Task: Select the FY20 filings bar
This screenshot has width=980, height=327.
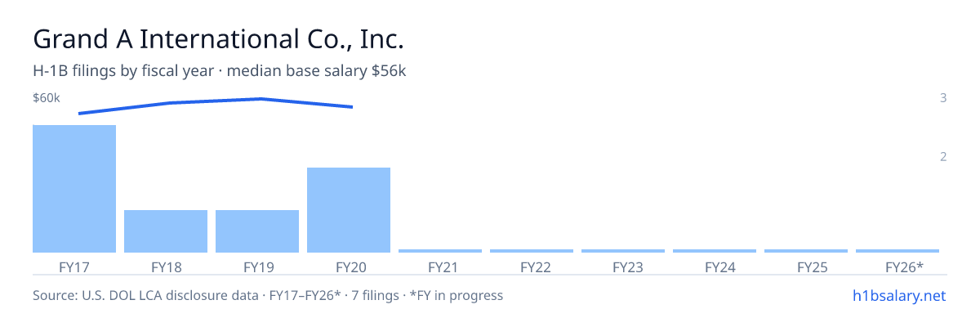Action: tap(349, 210)
